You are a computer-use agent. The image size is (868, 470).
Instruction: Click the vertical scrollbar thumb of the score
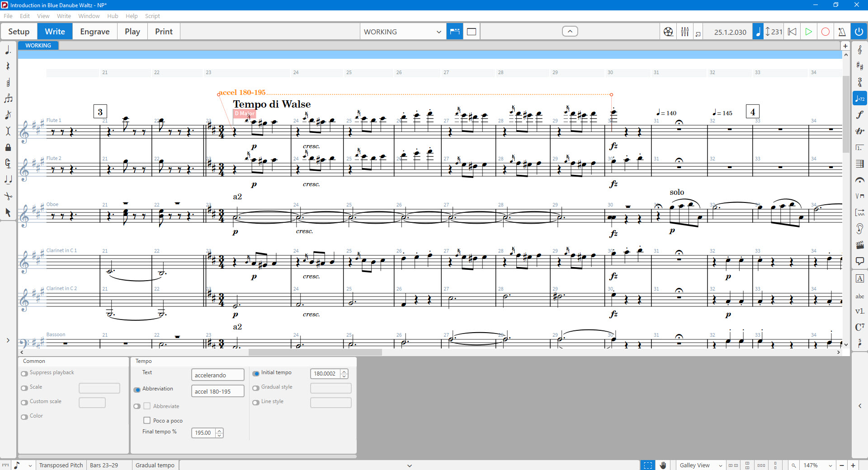[x=846, y=114]
